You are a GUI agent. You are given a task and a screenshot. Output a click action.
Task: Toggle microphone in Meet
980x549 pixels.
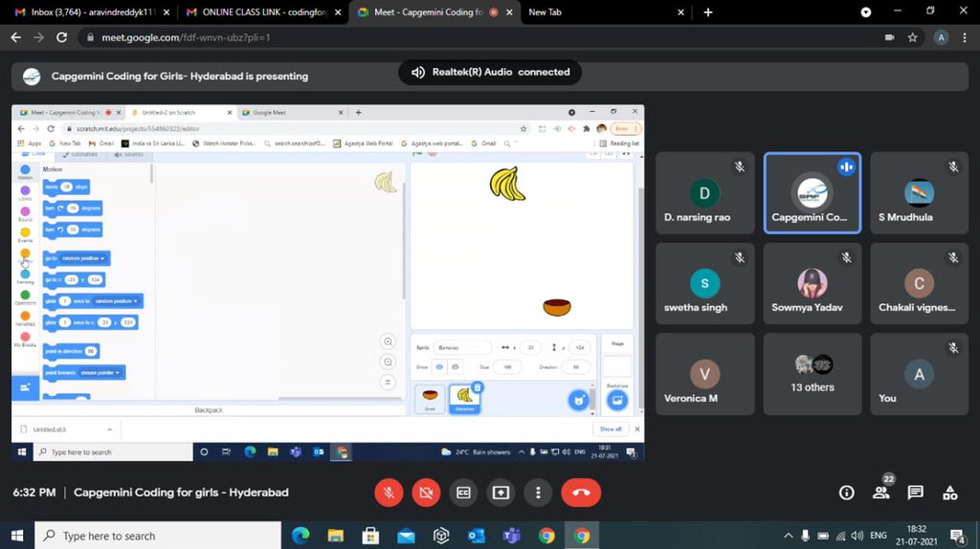click(x=389, y=493)
